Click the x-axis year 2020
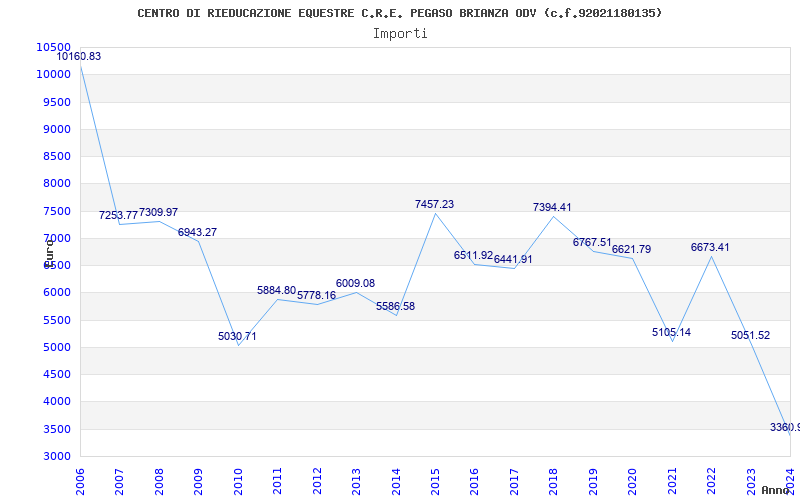The height and width of the screenshot is (500, 800). coord(633,482)
